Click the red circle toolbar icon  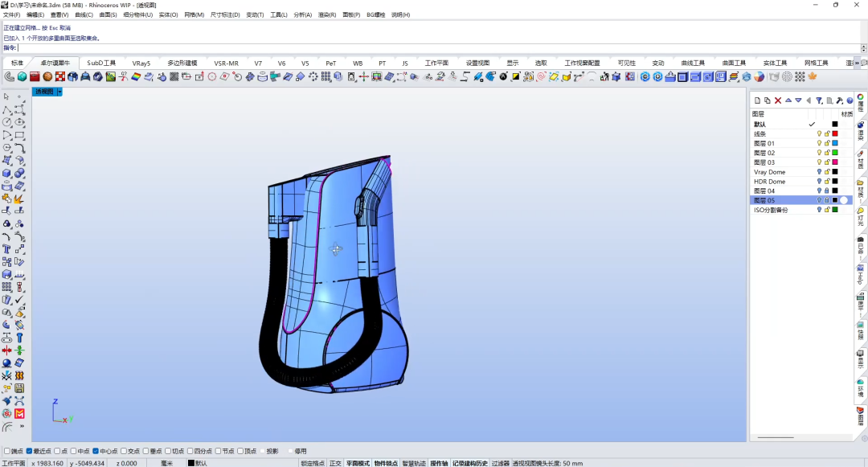[212, 77]
